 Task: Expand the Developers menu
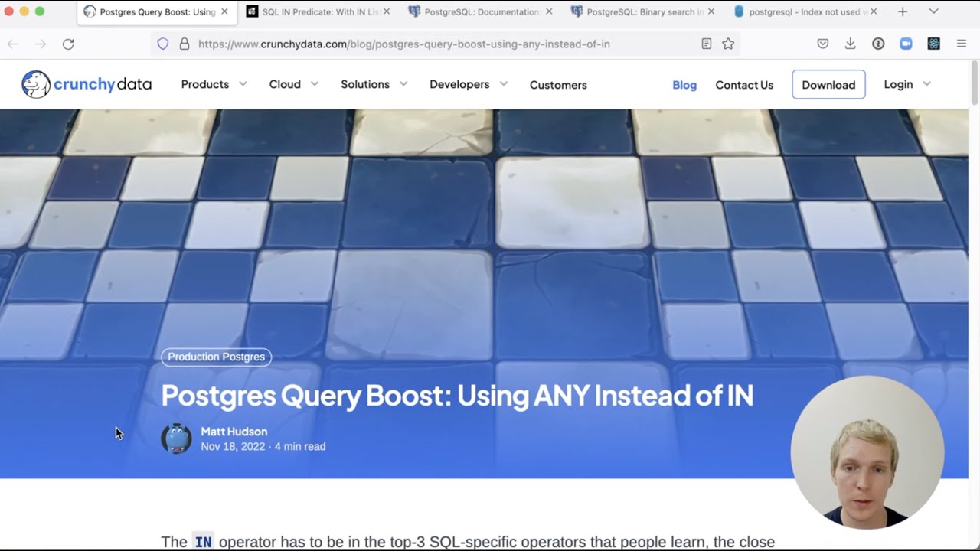(x=469, y=84)
